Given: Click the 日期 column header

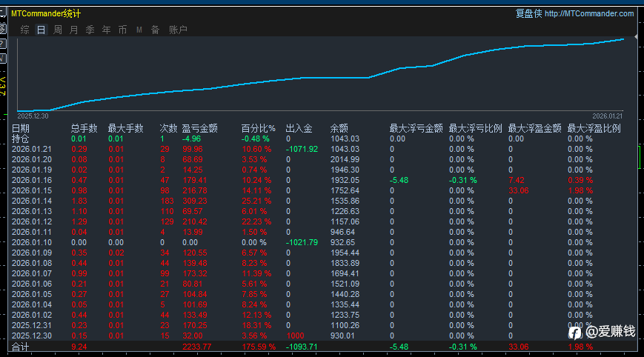Looking at the screenshot, I should click(x=21, y=128).
